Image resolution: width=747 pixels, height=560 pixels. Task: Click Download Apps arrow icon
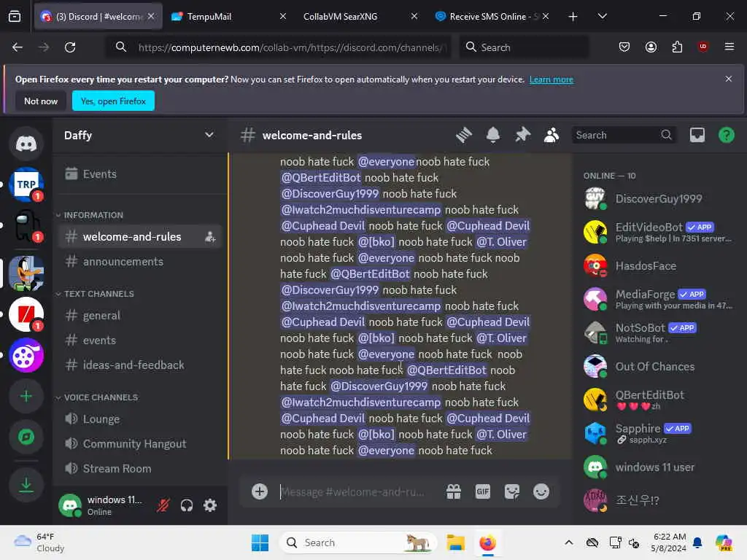pyautogui.click(x=26, y=485)
